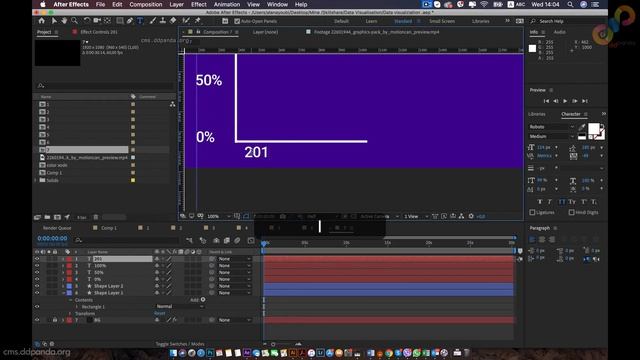Open the Graph Editor icon in timeline
Viewport: 640px width, 360px height.
[251, 240]
